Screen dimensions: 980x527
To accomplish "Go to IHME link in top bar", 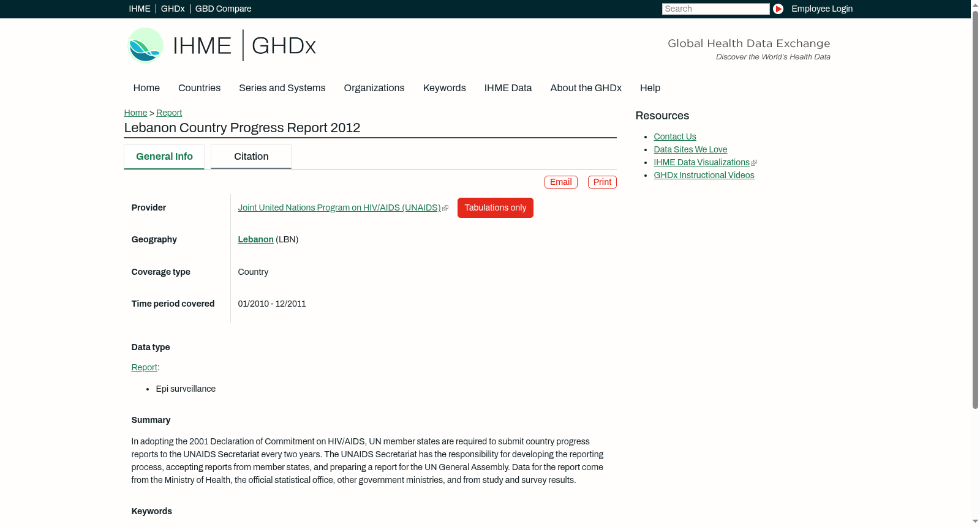I will click(140, 9).
